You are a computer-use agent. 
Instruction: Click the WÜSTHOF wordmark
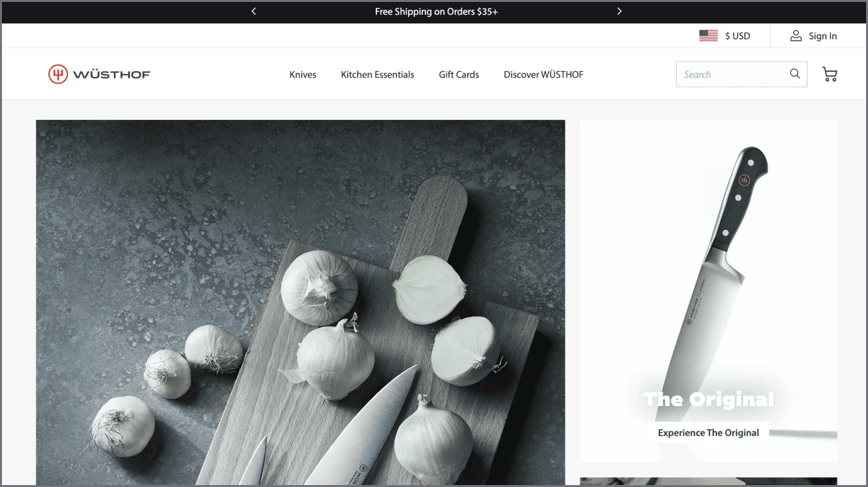111,74
